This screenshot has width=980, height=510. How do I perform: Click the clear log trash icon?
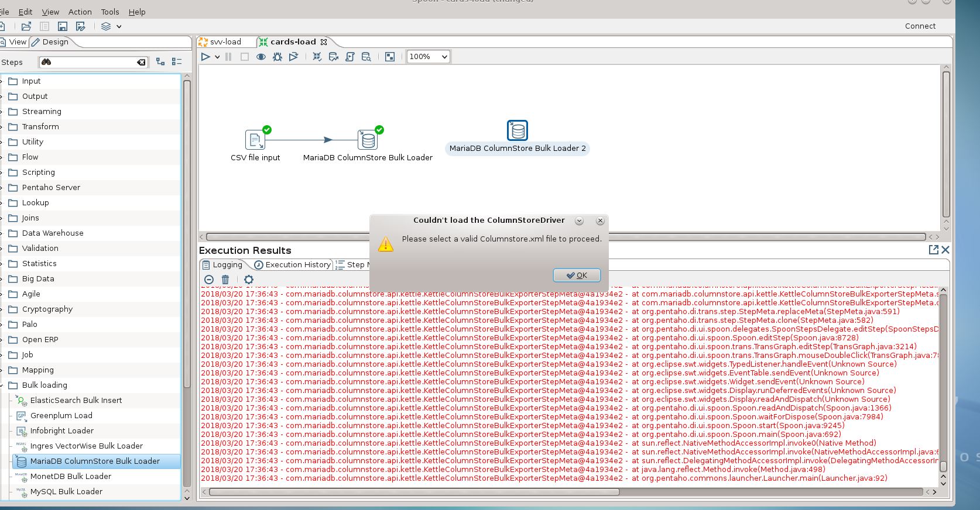click(225, 280)
